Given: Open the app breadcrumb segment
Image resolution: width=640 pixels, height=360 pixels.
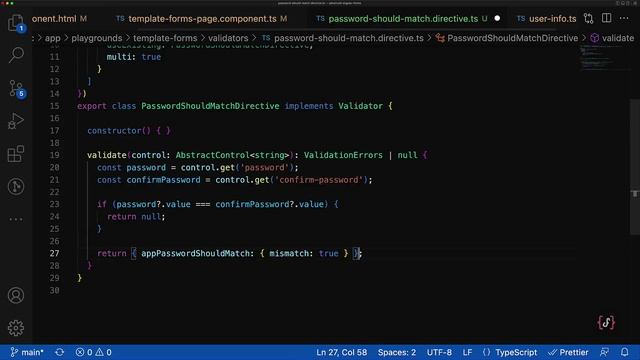Looking at the screenshot, I should 53,38.
